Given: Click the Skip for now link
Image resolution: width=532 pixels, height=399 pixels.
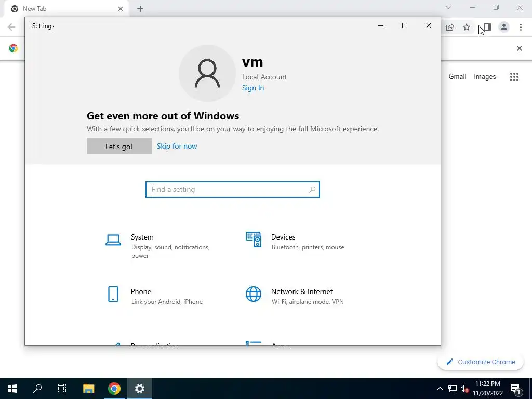Looking at the screenshot, I should [177, 146].
